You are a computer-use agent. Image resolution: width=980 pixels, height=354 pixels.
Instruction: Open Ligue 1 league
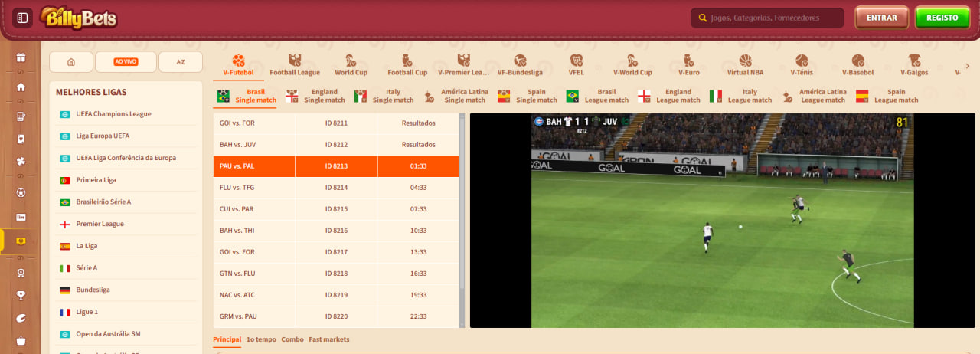(126, 312)
